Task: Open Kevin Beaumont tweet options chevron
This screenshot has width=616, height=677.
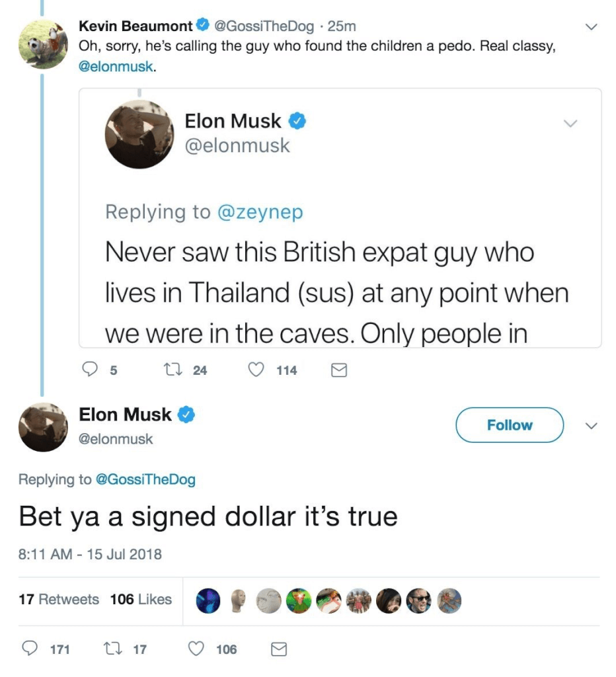Action: (x=592, y=27)
